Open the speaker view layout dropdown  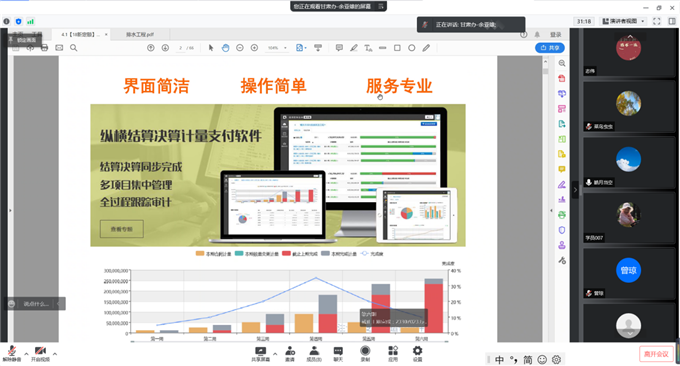coord(623,21)
